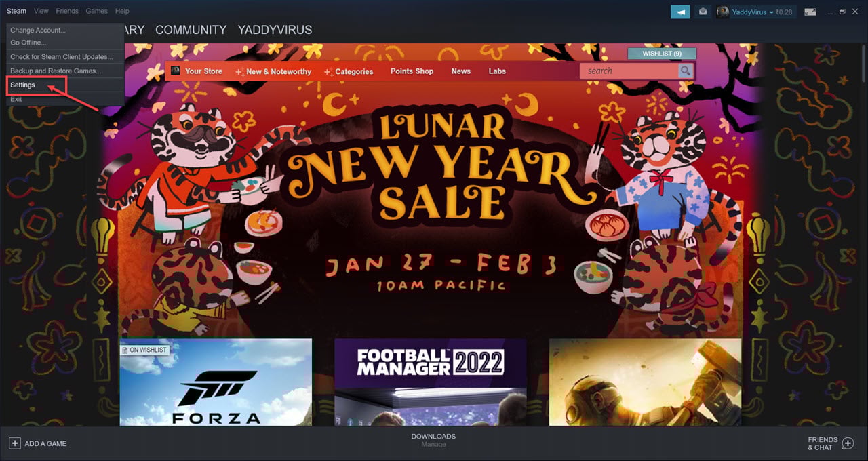The height and width of the screenshot is (461, 868).
Task: Open the inbox envelope icon
Action: (x=703, y=12)
